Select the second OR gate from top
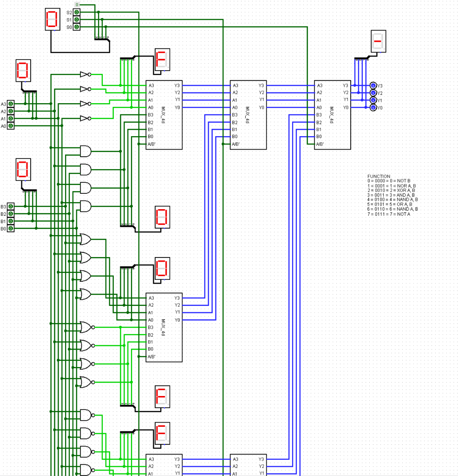This screenshot has height=476, width=458. 85,258
